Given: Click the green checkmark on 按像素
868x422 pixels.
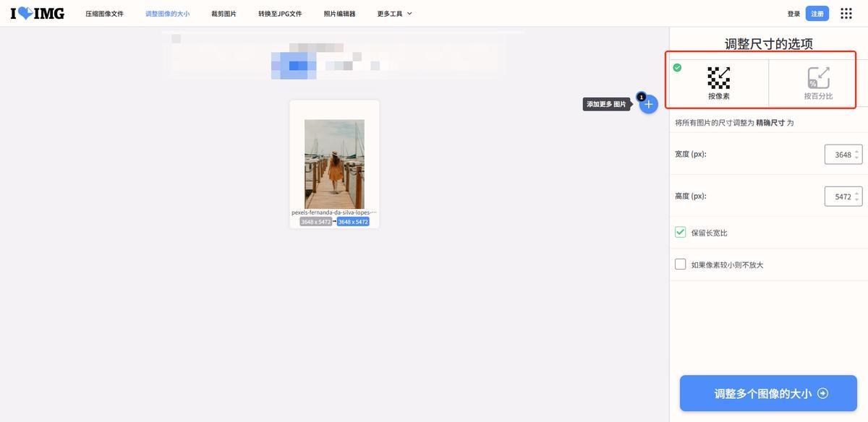Looking at the screenshot, I should tap(677, 68).
